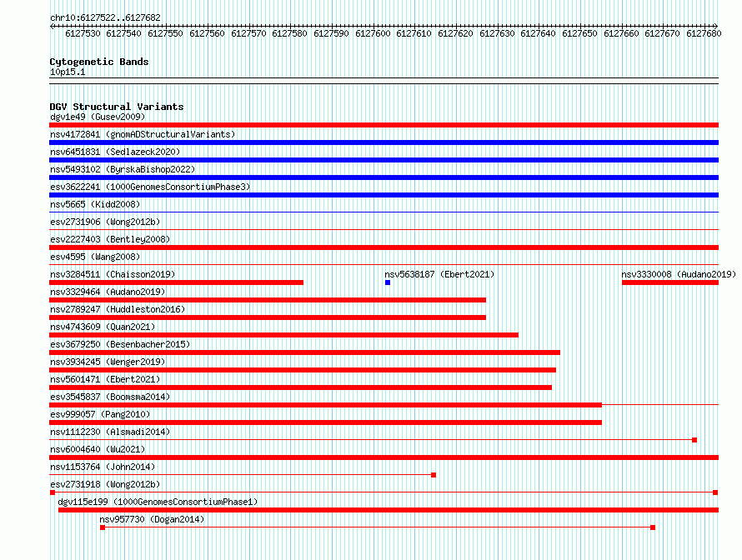Click ruler position 6127600
742x560 pixels.
point(373,33)
